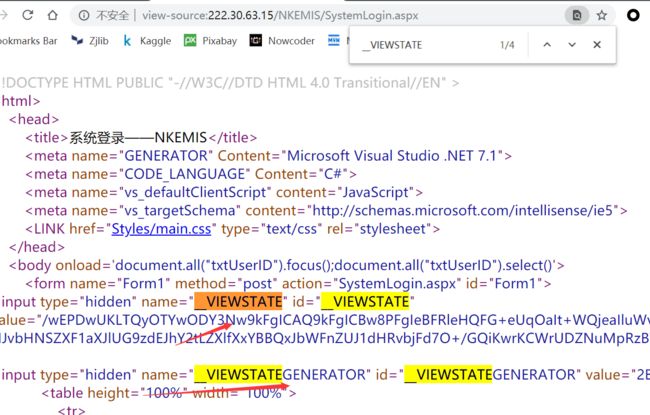Click the yellow __VIEWSTATE id match
650x415 pixels.
(x=365, y=301)
